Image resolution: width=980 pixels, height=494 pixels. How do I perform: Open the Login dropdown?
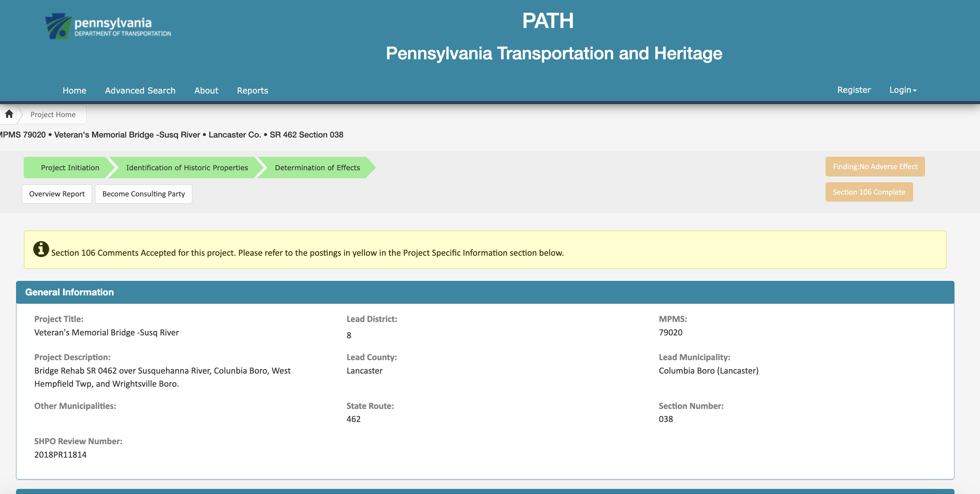[903, 90]
